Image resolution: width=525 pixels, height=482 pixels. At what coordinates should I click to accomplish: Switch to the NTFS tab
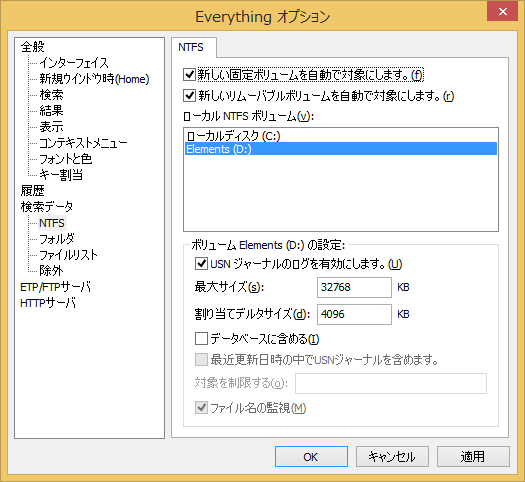[x=191, y=47]
